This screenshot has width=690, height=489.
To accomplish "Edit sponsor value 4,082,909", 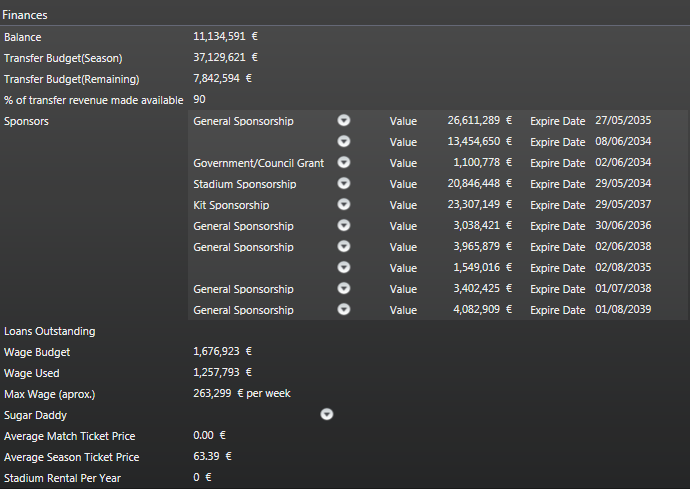I will point(477,309).
